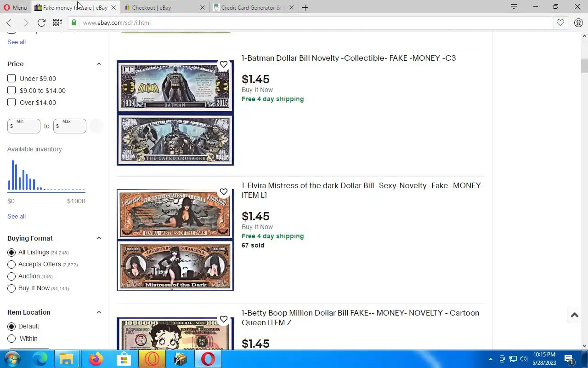Open the network icon in system tray
Screen dimensions: 588x368
[x=513, y=359]
